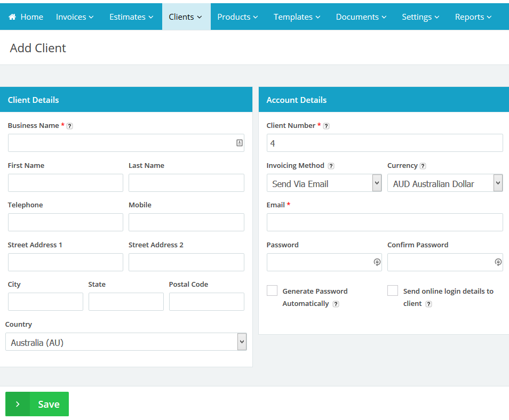The image size is (509, 420).
Task: Check Send online login details to client
Action: coord(393,291)
